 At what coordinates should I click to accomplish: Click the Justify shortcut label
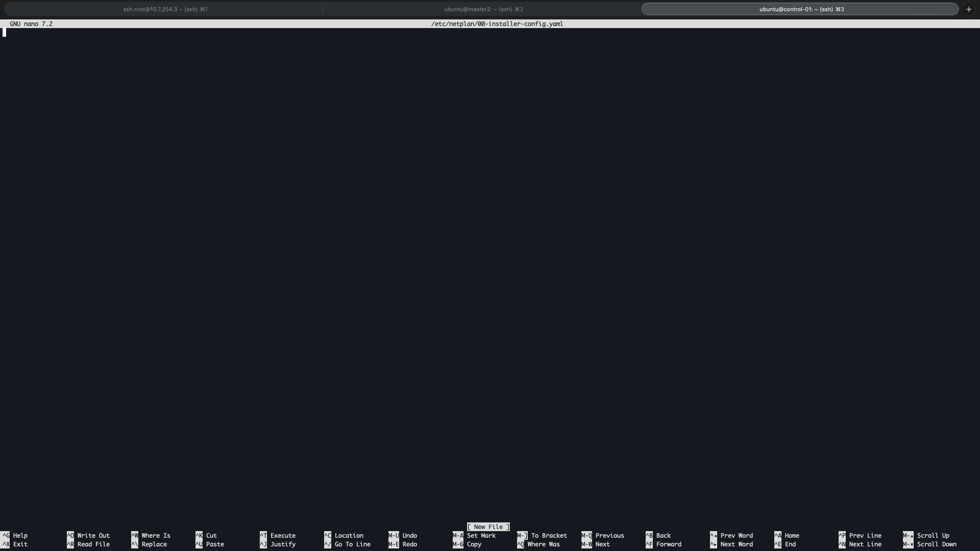point(283,544)
